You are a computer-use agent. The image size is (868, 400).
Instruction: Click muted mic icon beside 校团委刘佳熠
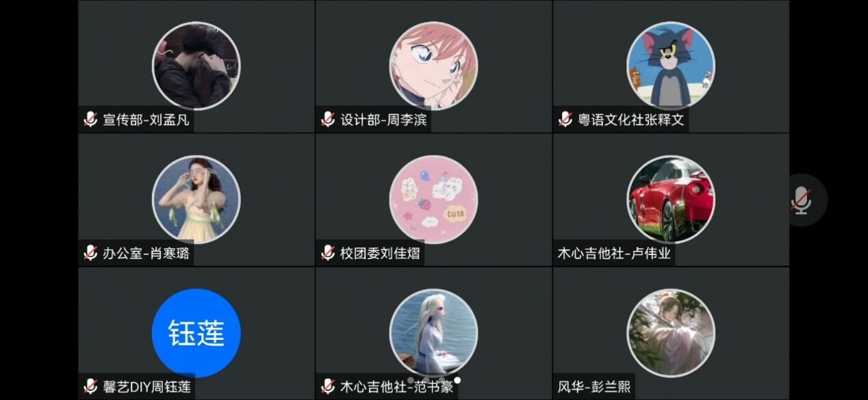pyautogui.click(x=328, y=253)
